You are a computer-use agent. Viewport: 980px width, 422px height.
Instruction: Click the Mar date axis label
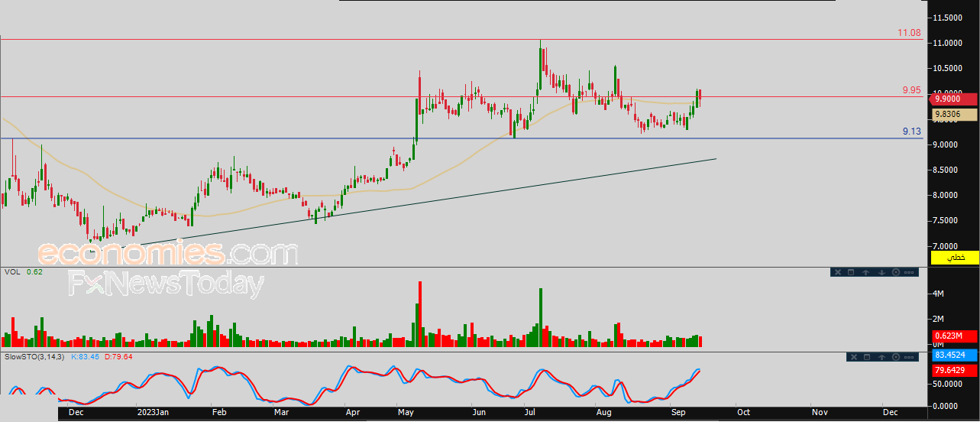[x=280, y=412]
